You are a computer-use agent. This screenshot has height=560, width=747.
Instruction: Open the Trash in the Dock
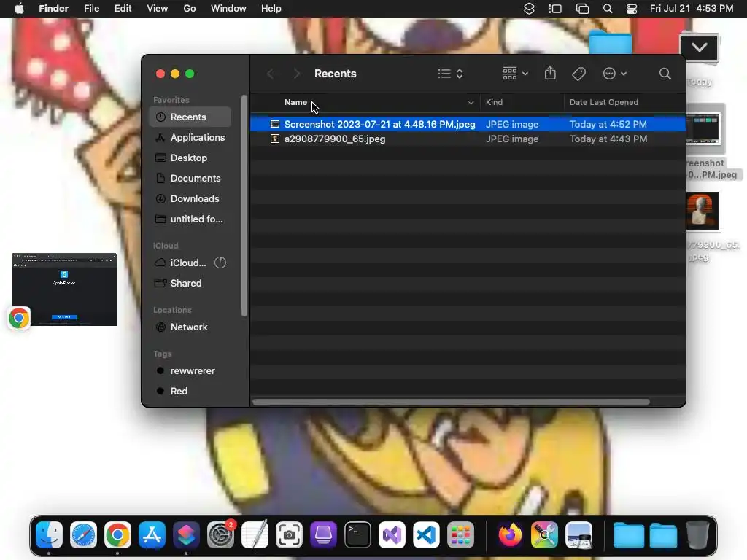tap(697, 534)
